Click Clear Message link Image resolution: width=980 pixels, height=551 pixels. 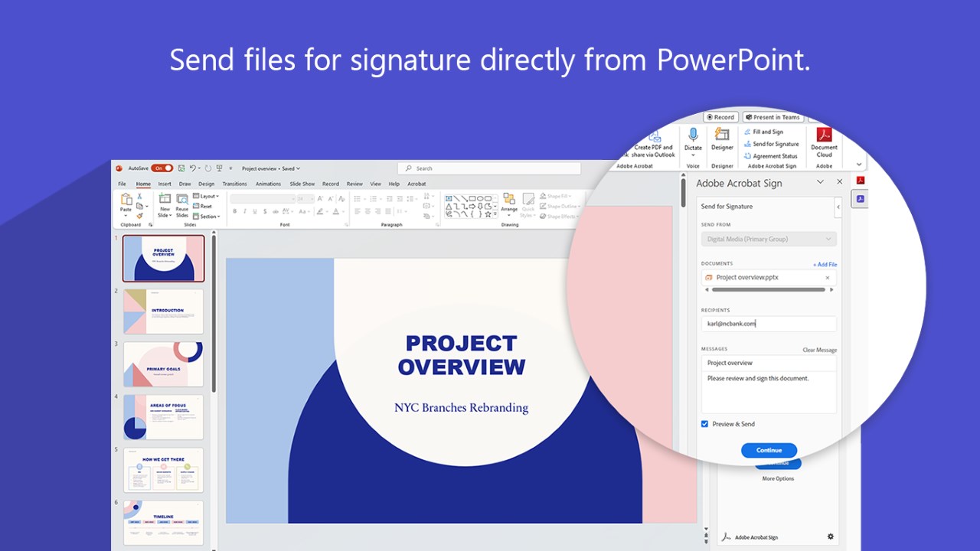tap(819, 350)
